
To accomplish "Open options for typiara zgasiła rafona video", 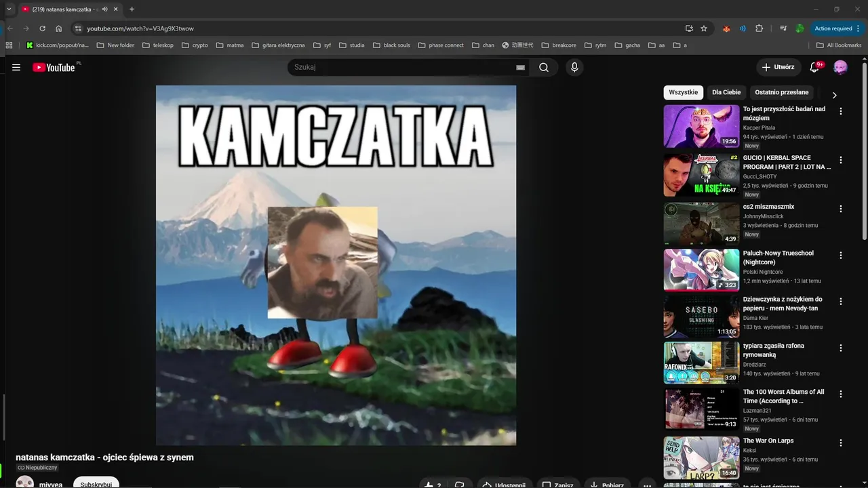I will pos(841,348).
